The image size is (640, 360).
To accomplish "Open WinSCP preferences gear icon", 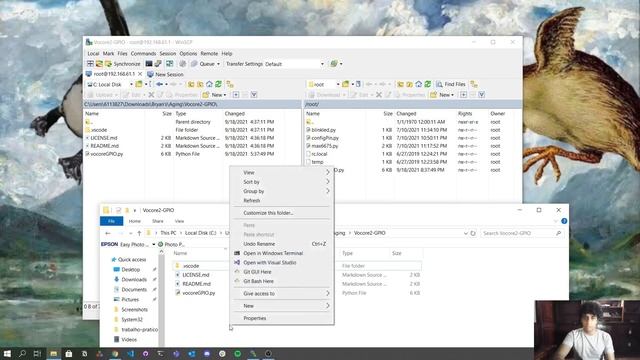I will click(182, 64).
